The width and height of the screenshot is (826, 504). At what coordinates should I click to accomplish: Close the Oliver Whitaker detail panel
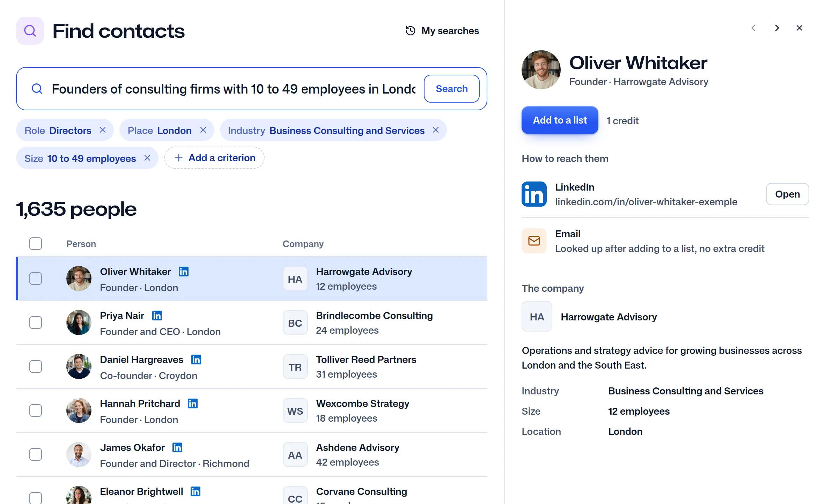tap(799, 28)
